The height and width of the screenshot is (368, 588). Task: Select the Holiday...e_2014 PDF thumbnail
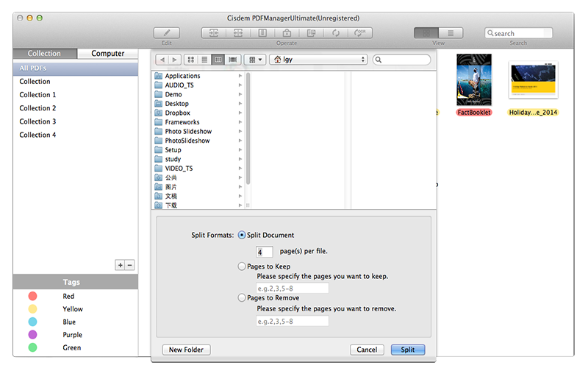pyautogui.click(x=534, y=80)
